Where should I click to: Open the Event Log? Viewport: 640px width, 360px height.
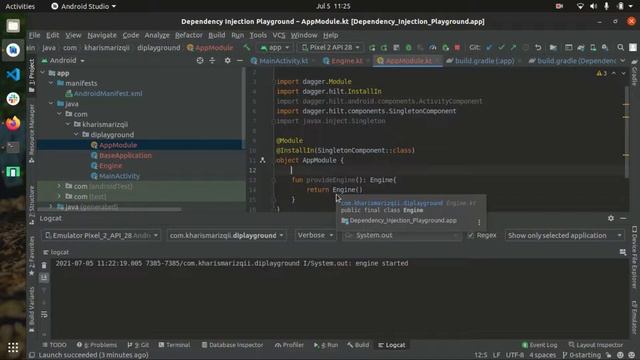click(x=540, y=345)
